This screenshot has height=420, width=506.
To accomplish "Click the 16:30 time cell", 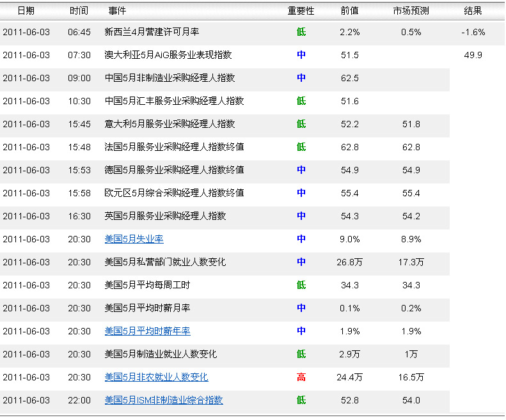I will click(x=79, y=216).
